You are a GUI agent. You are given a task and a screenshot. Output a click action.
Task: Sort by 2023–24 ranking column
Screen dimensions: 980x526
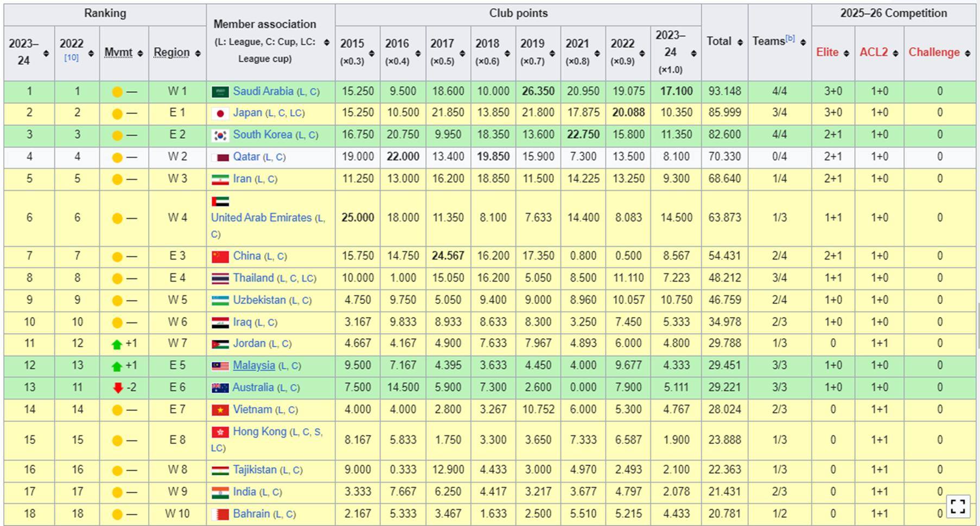[46, 53]
